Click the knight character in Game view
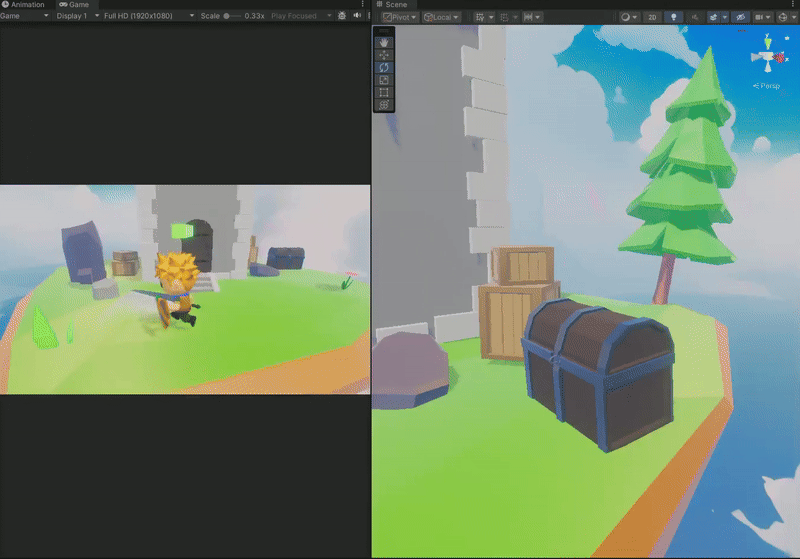The width and height of the screenshot is (800, 559). (x=175, y=290)
